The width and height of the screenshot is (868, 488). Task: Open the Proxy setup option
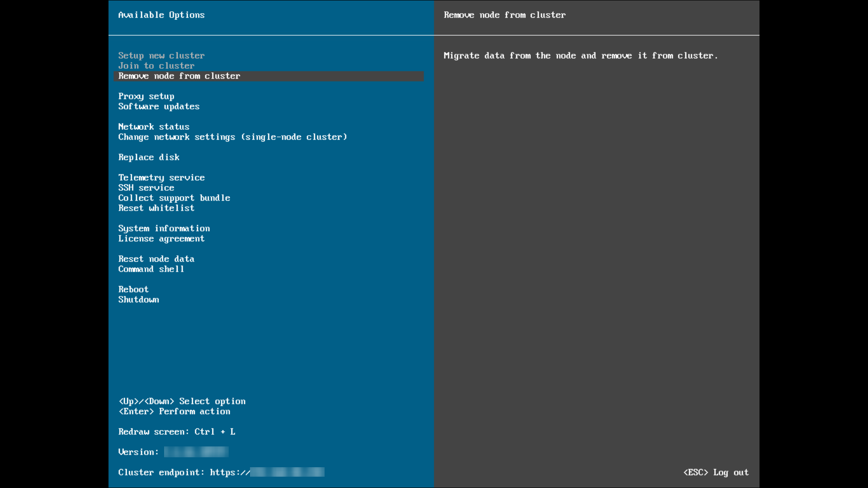click(146, 96)
